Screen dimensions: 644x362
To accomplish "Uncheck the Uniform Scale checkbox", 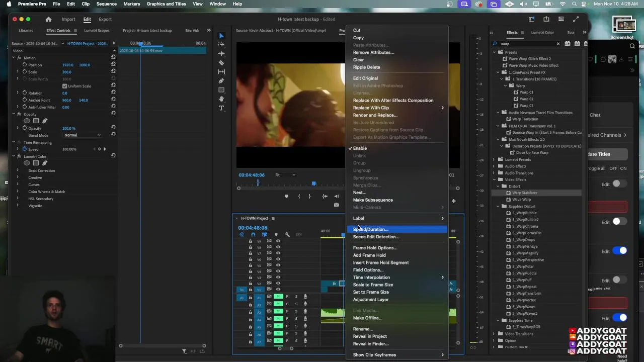I will pyautogui.click(x=64, y=86).
